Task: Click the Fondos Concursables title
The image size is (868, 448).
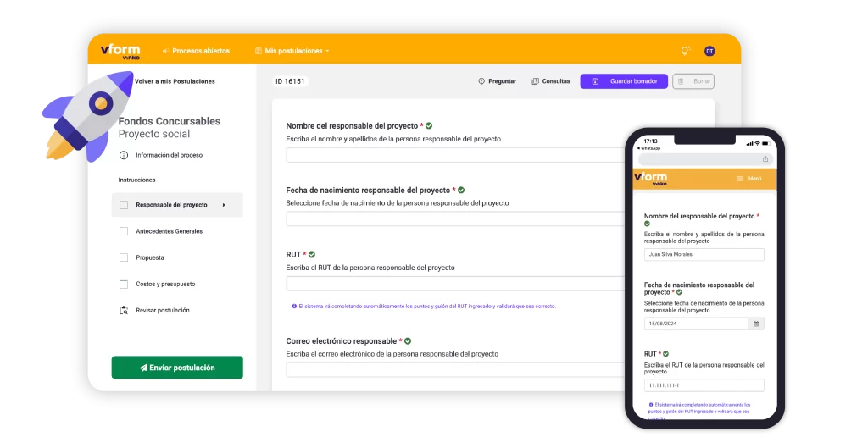Action: point(170,121)
